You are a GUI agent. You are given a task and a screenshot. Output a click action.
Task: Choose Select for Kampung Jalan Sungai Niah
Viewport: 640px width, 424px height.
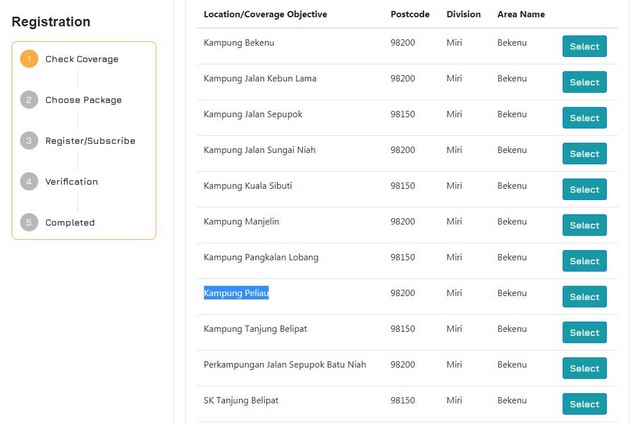(584, 154)
